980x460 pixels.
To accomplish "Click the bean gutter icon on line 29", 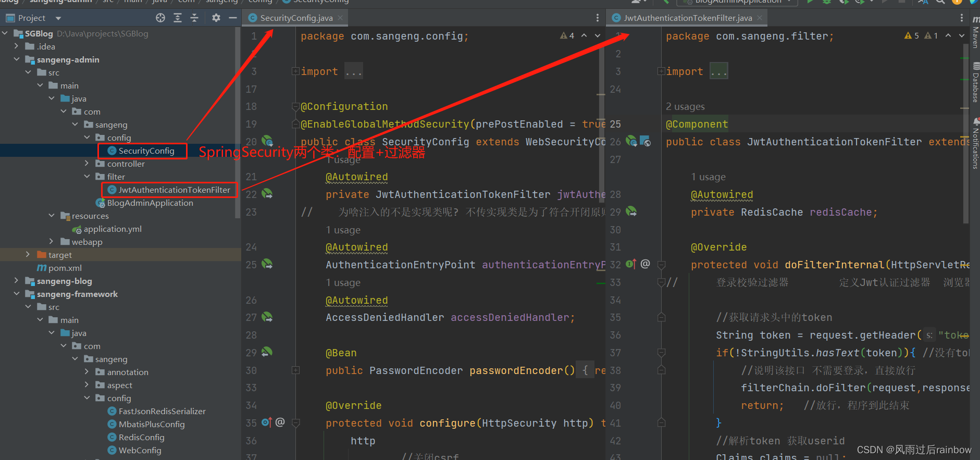I will coord(267,352).
